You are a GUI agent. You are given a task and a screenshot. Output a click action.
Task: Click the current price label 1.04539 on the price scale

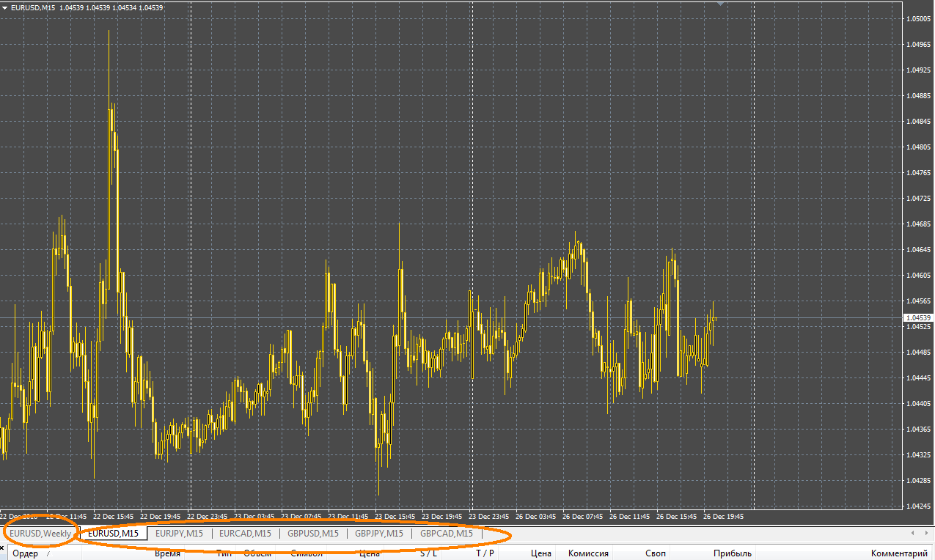coord(918,317)
